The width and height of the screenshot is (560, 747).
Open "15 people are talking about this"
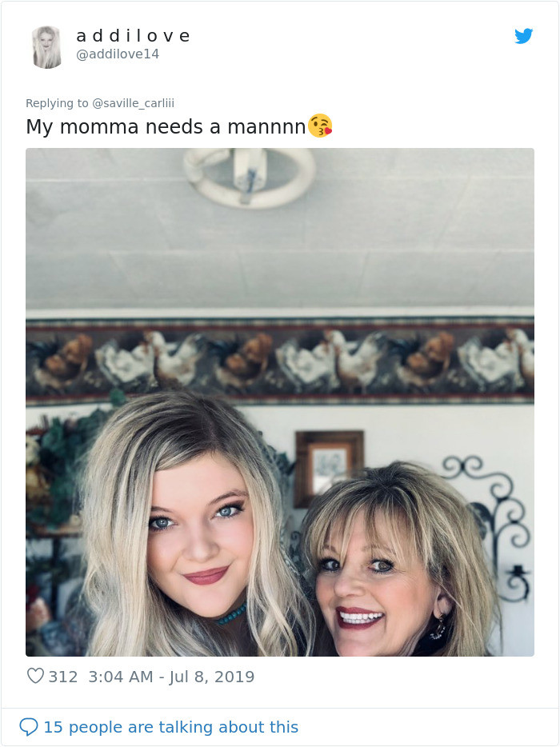pyautogui.click(x=170, y=727)
